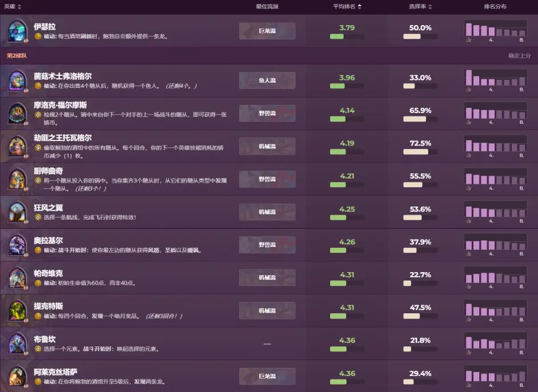Select the 阿莱克丝塔萨 hero portrait
Image resolution: width=538 pixels, height=392 pixels.
click(18, 376)
